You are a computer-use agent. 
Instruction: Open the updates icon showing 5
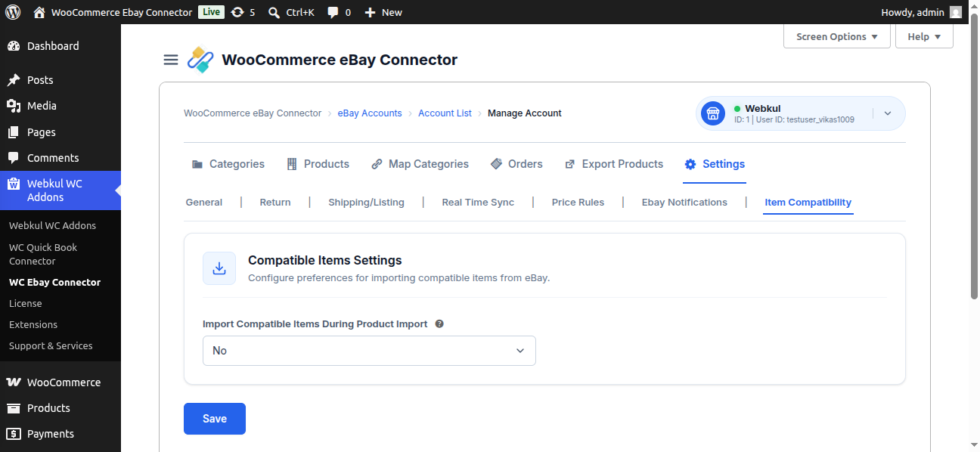tap(237, 12)
